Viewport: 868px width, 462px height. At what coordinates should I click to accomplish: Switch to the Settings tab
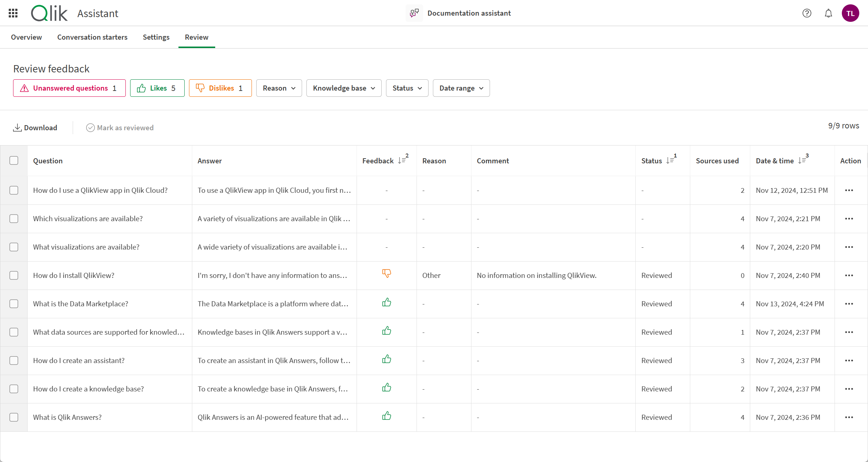(156, 37)
